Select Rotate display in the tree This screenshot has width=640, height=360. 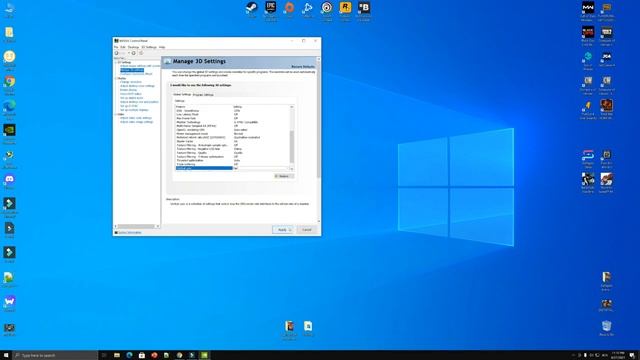[128, 90]
